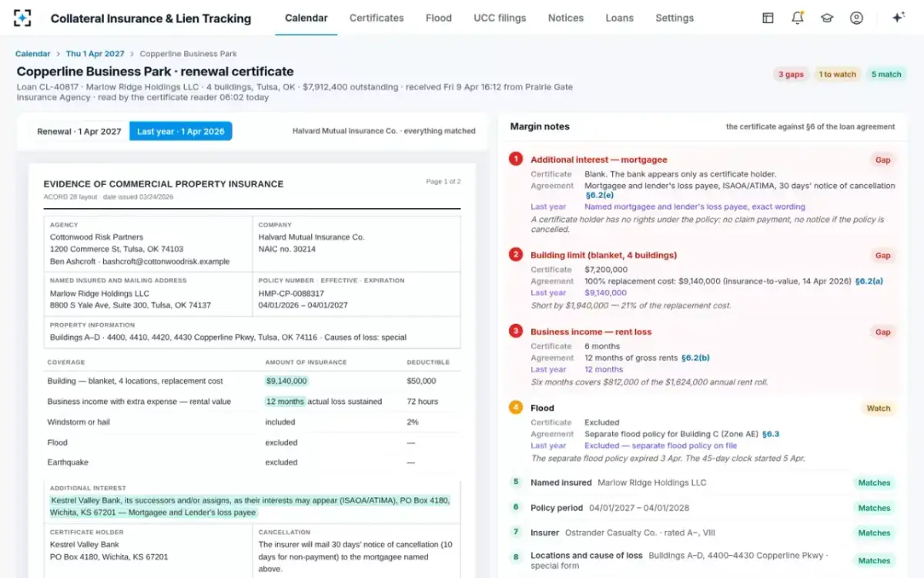Image resolution: width=924 pixels, height=578 pixels.
Task: Click the Building limit (blanket, 4 buildings) heading
Action: 604,255
